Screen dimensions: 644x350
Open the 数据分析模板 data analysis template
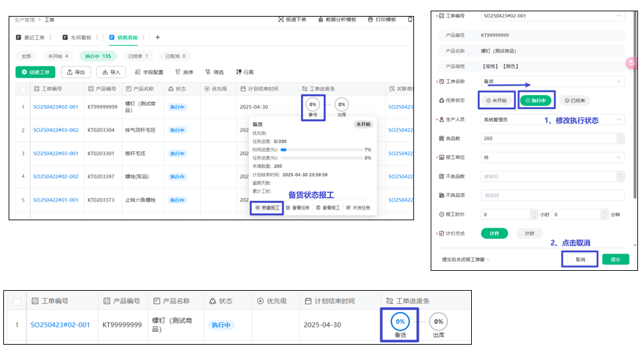coord(321,20)
